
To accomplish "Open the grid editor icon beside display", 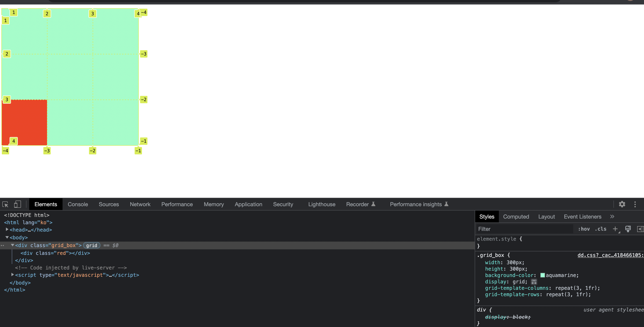I will [534, 282].
